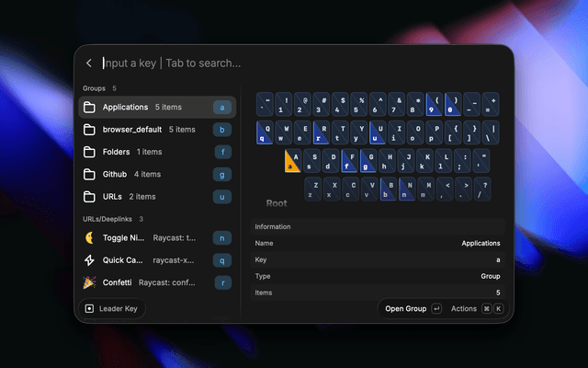Click the Z key on keyboard

312,190
